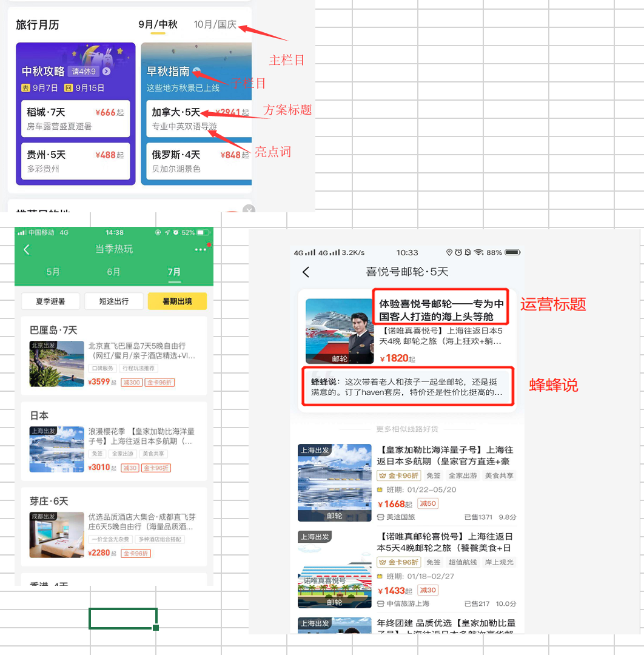Open the 6月 month tab
This screenshot has height=655, width=644.
[x=113, y=272]
